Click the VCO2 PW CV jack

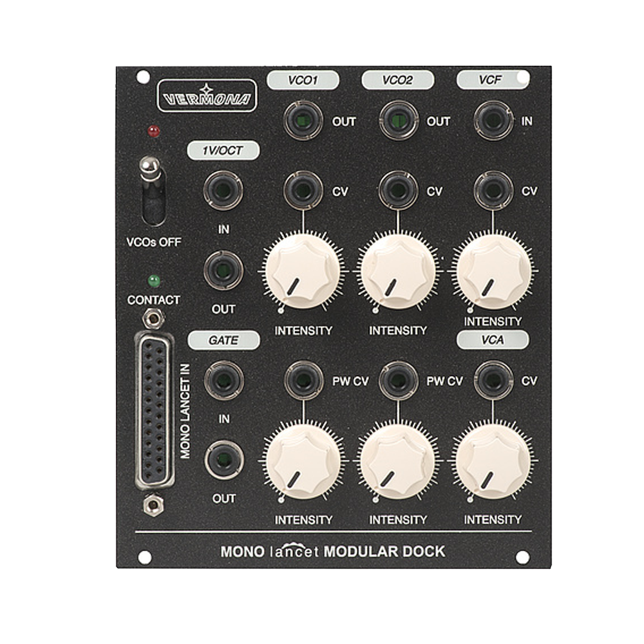398,381
